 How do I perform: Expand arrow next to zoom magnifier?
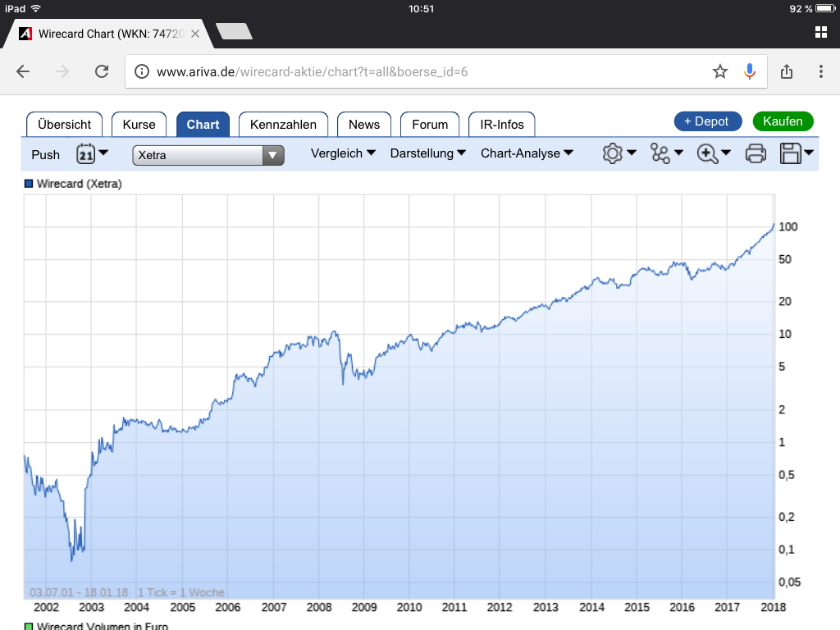coord(726,153)
